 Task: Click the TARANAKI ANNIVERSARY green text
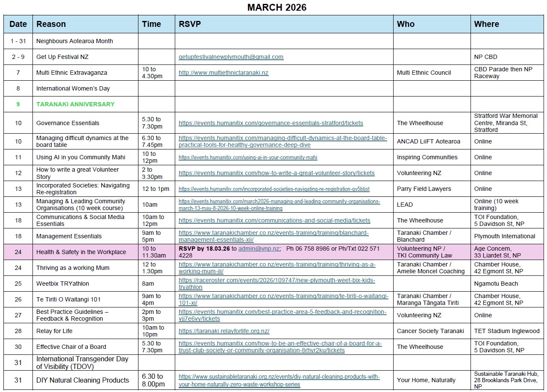[75, 104]
